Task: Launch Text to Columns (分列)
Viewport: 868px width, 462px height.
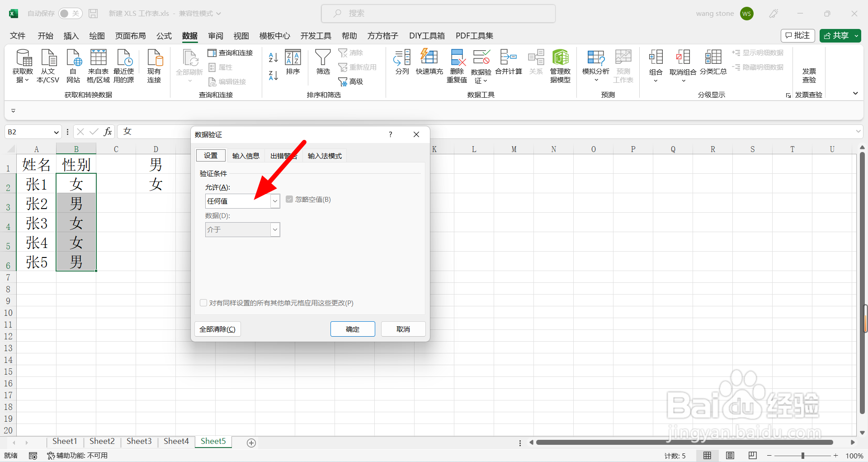Action: [402, 62]
